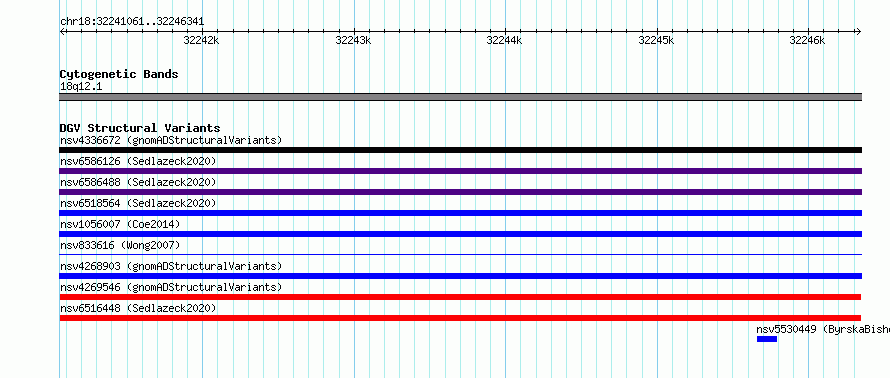Select the blue nsv4268903 variant bar

pos(460,276)
